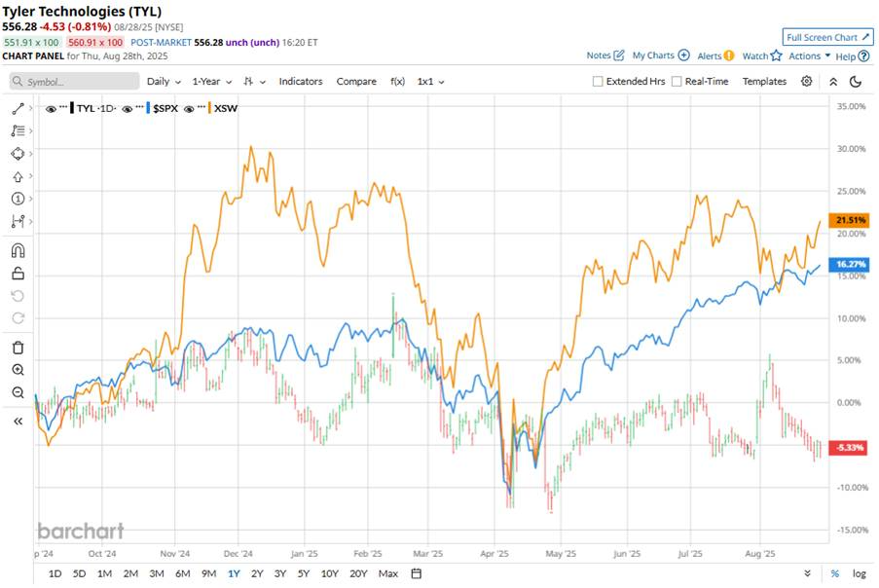
Task: Open the 1-Year period dropdown
Action: point(212,81)
